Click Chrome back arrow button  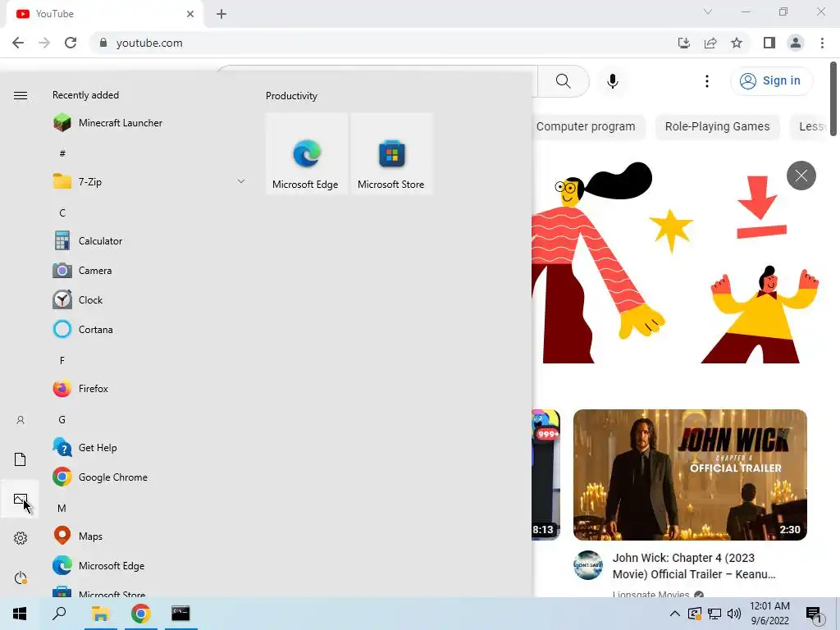coord(18,43)
